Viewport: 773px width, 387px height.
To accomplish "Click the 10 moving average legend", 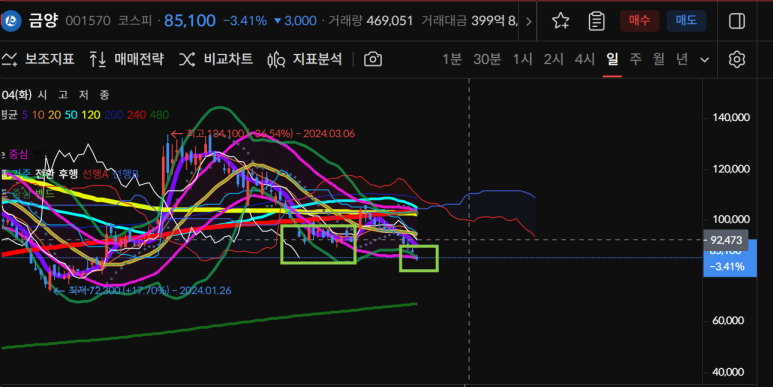I will pos(38,115).
